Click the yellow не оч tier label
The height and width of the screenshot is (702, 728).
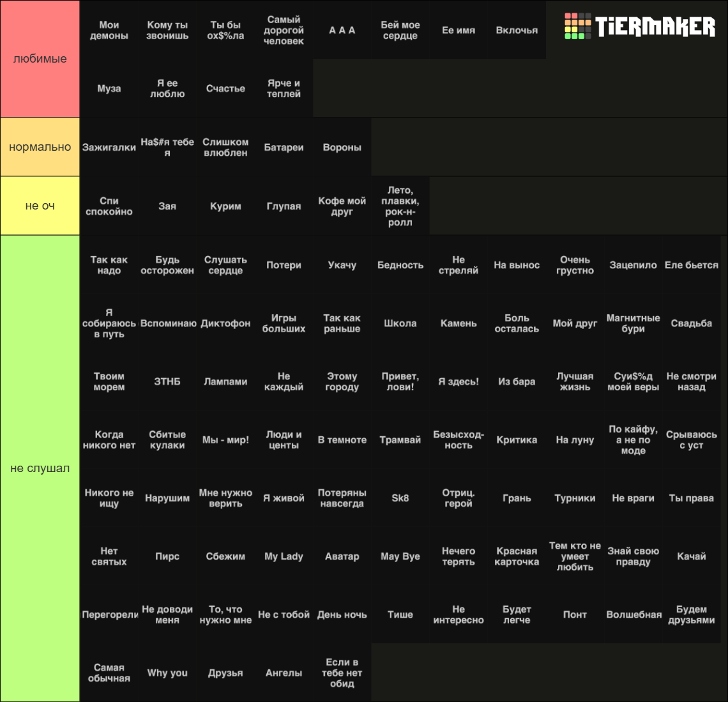(x=40, y=206)
